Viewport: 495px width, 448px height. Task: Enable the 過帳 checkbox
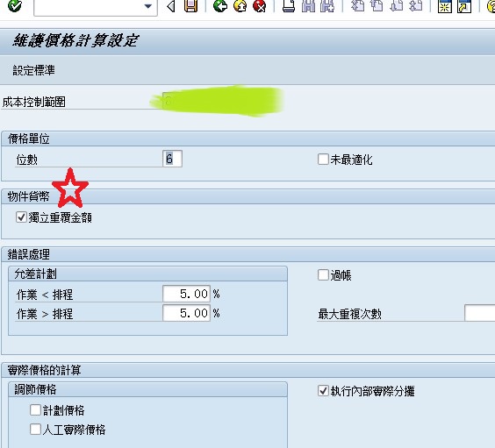[323, 274]
